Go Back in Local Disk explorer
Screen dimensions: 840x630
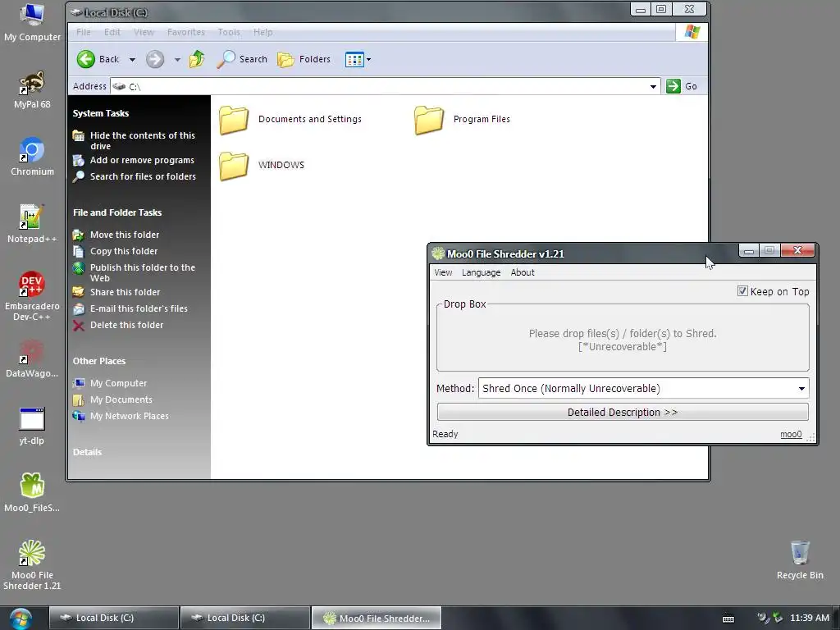(98, 59)
